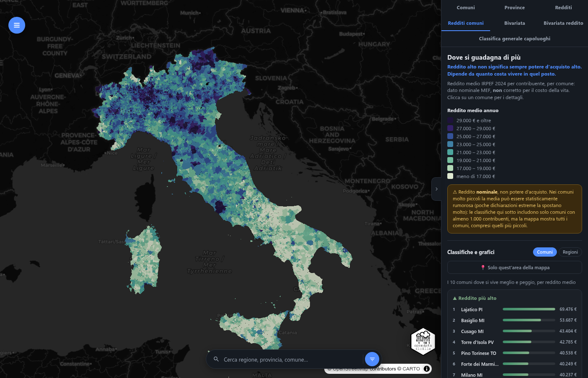Click the meno di 17.000 € legend swatch
This screenshot has height=378, width=588.
tap(450, 176)
